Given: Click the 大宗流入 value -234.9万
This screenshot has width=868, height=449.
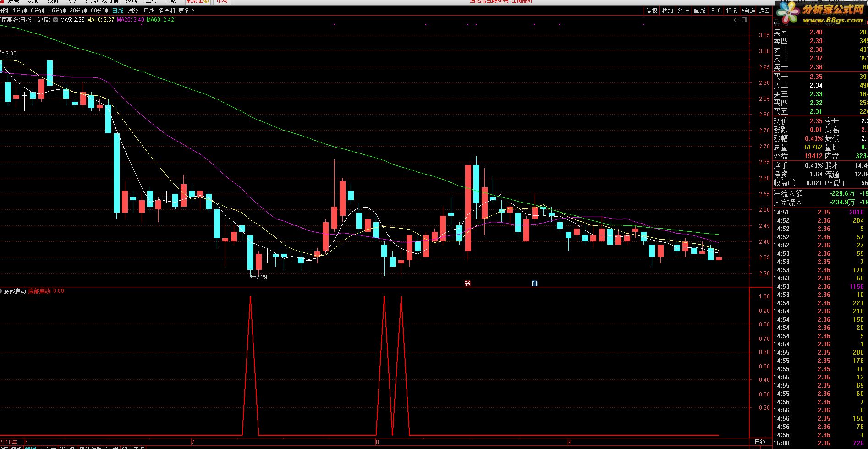Looking at the screenshot, I should click(x=842, y=202).
